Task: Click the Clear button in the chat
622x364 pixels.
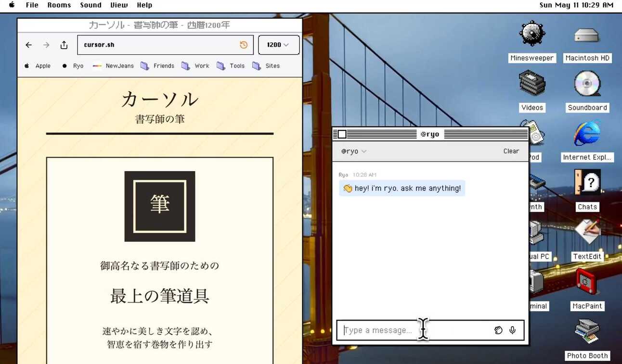Action: click(511, 151)
